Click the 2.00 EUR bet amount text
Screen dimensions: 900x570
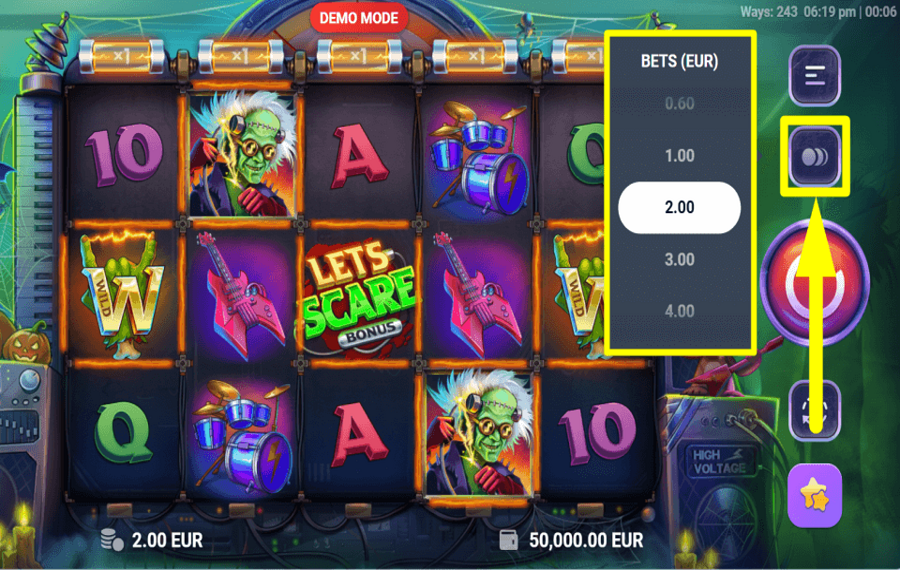(167, 540)
